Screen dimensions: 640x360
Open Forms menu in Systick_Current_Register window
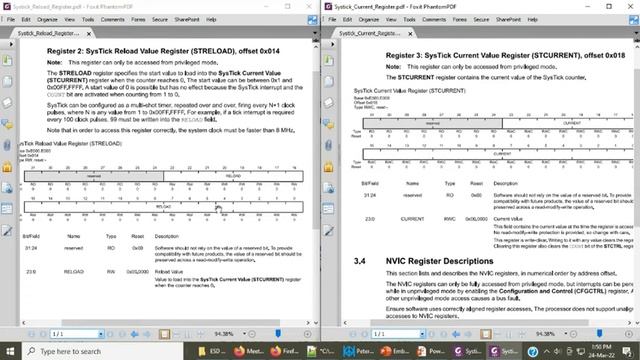(459, 20)
